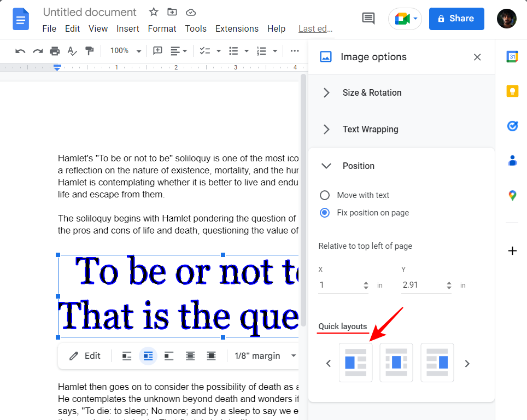Select the paint format tool

tap(89, 51)
